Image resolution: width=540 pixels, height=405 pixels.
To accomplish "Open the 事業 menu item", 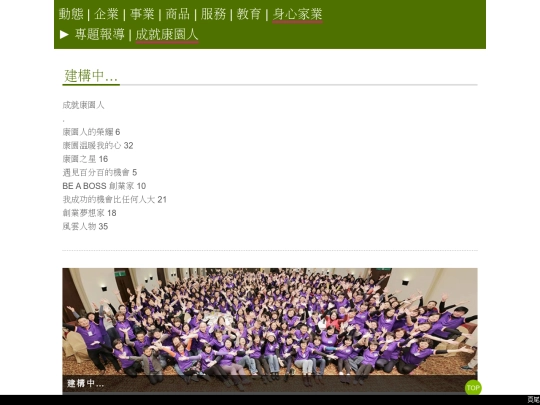I will (142, 14).
